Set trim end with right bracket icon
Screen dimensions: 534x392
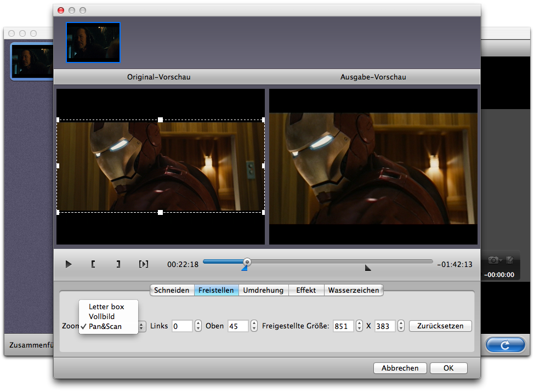coord(118,264)
